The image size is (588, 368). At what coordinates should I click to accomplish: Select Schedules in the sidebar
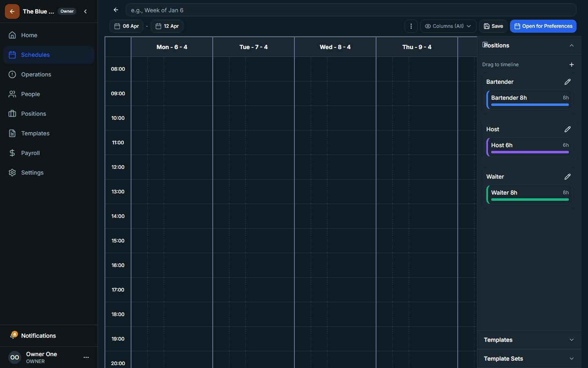click(x=49, y=55)
